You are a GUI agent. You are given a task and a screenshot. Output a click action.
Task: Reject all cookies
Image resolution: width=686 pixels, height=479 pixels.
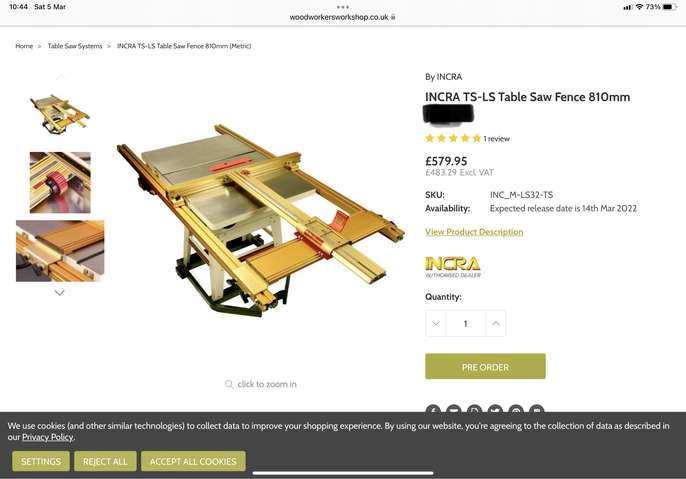(105, 461)
